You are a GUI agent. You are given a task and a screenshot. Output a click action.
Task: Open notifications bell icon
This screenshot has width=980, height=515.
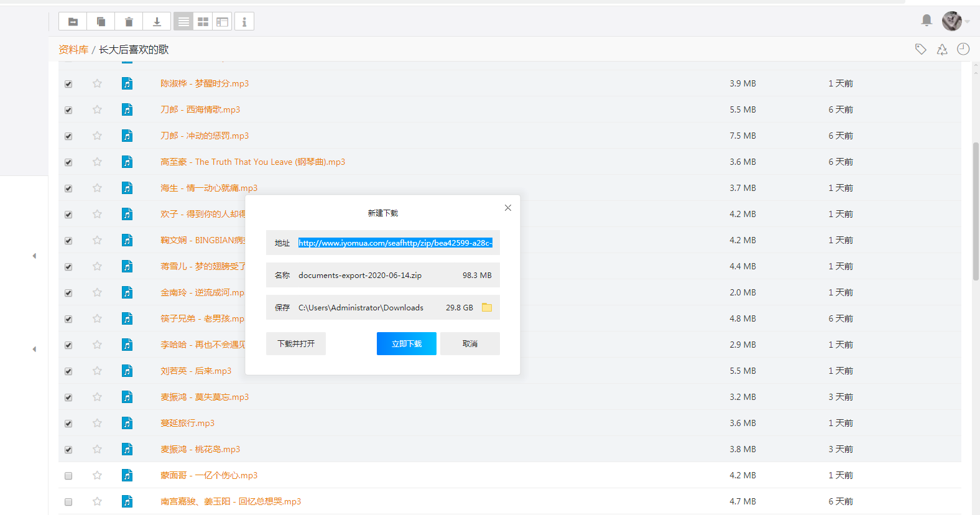point(927,21)
